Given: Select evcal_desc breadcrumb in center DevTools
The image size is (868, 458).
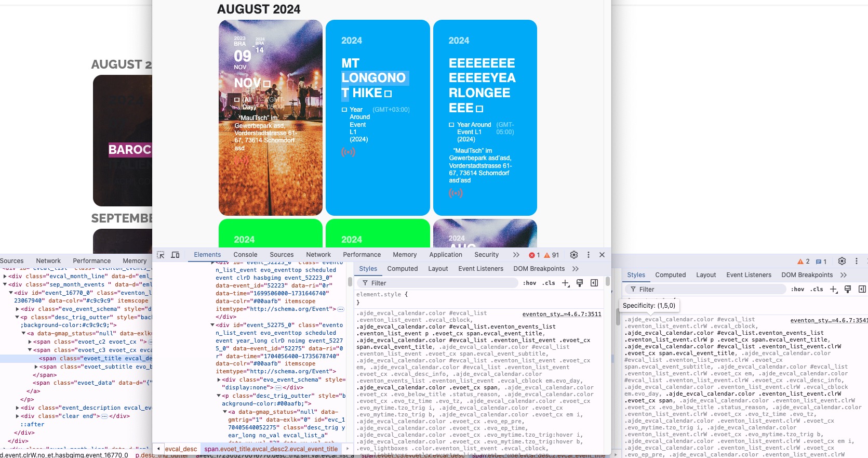Looking at the screenshot, I should pos(181,449).
